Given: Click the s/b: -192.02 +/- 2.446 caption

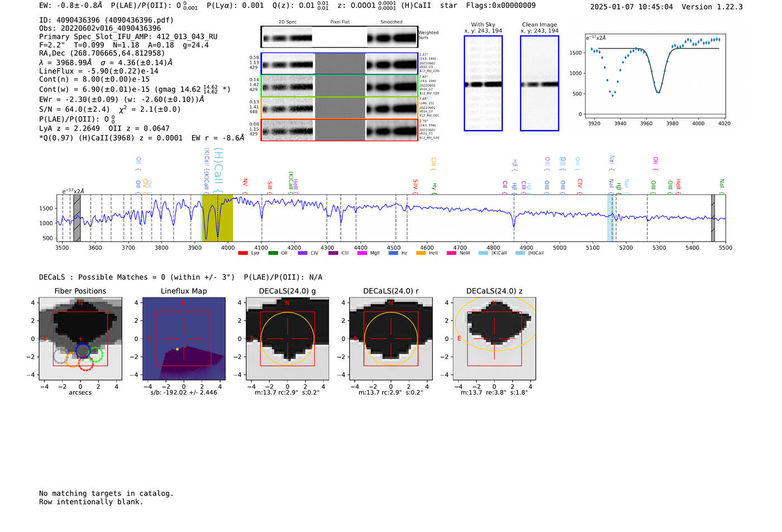Looking at the screenshot, I should (184, 392).
